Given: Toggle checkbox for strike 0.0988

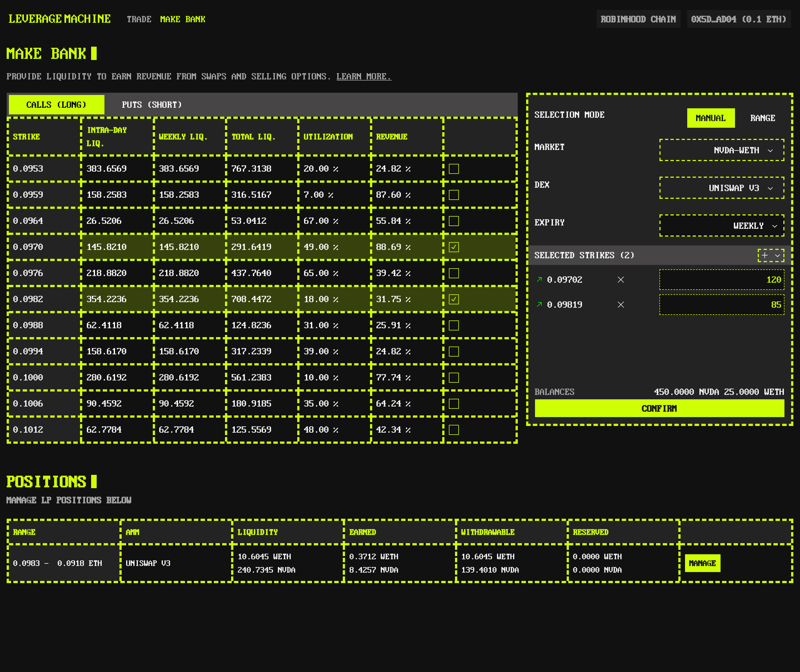Looking at the screenshot, I should click(x=454, y=325).
